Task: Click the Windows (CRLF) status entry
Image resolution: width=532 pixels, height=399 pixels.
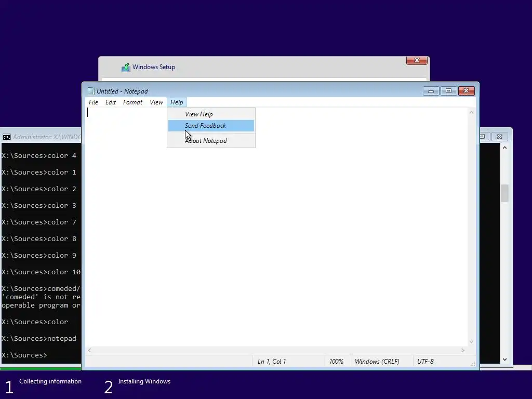Action: coord(377,362)
